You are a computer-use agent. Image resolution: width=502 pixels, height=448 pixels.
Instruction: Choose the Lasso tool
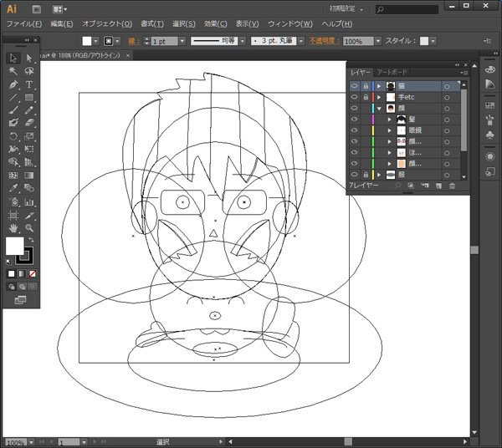click(29, 71)
